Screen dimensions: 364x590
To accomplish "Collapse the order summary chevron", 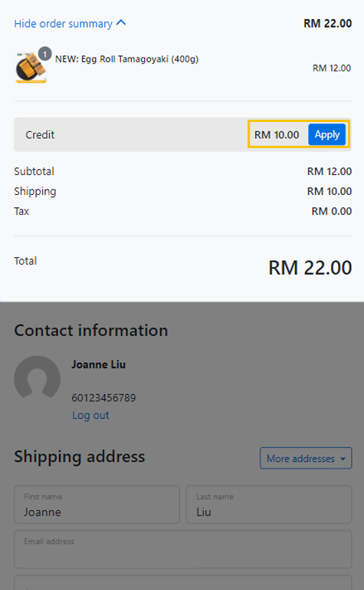I will (x=121, y=23).
